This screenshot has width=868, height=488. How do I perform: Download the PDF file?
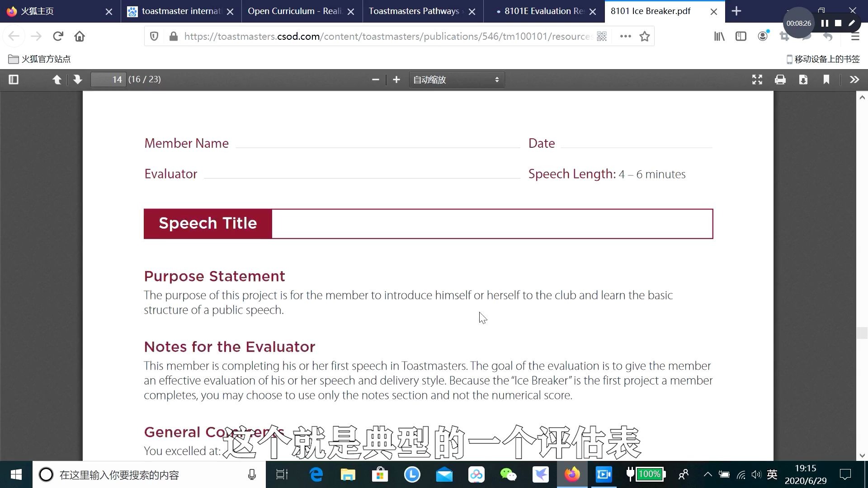point(803,80)
